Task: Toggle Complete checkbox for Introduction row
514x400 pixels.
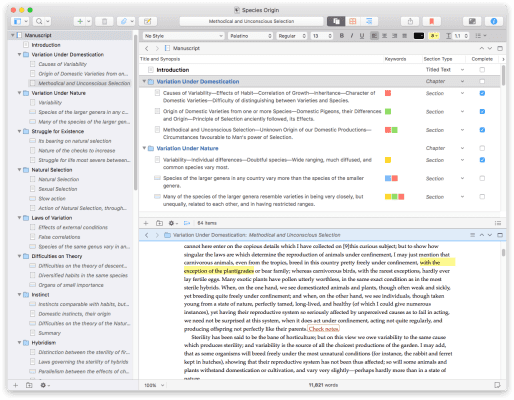Action: (482, 70)
